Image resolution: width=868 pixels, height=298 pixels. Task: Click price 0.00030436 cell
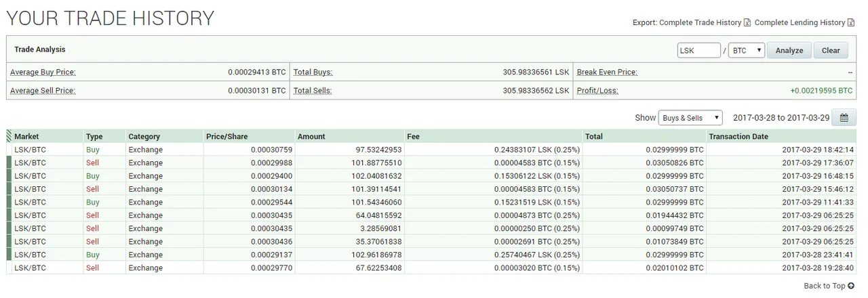[271, 242]
